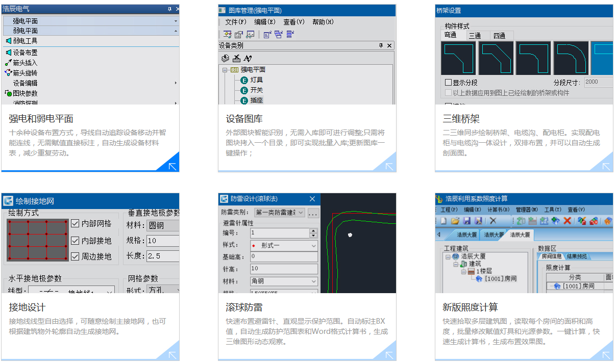Click first toolbar icon in 图库管理 window
Screen dimensions: 616x364
click(x=228, y=35)
